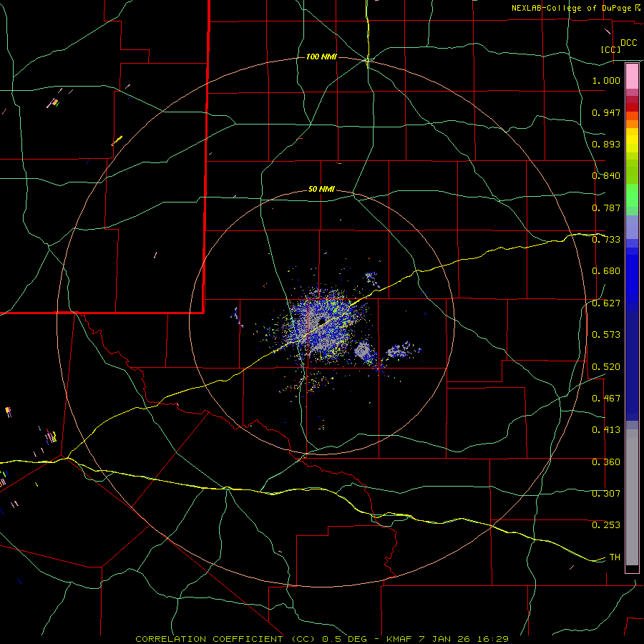Image resolution: width=644 pixels, height=644 pixels.
Task: Select the 0.413 legend value
Action: pyautogui.click(x=606, y=430)
